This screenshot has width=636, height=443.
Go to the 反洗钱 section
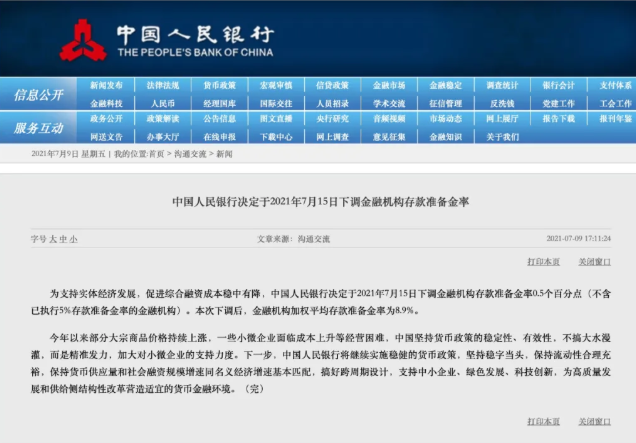tap(502, 103)
